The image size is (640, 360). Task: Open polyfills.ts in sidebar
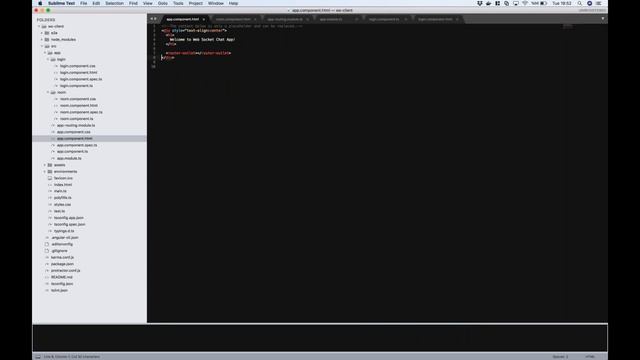click(x=62, y=198)
